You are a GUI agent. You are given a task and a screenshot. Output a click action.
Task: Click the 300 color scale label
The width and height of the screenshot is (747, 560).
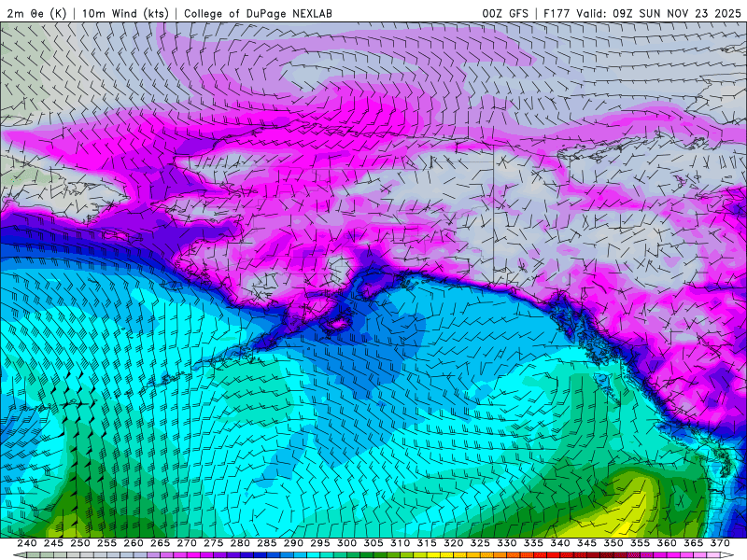coord(346,543)
